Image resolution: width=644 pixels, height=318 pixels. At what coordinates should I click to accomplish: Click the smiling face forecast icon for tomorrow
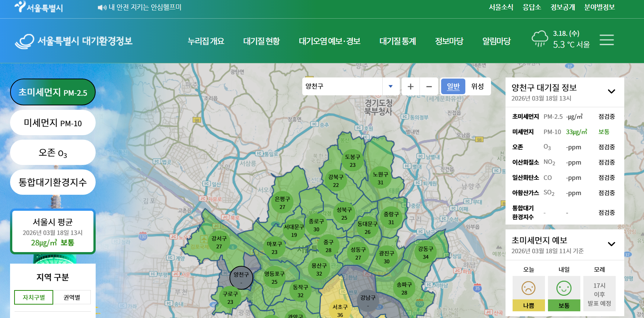(564, 288)
